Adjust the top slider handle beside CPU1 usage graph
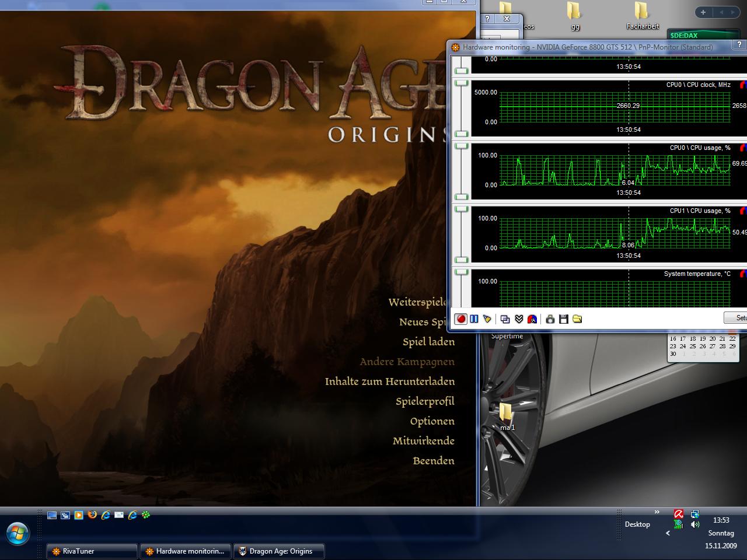Screen dimensions: 747x560 pyautogui.click(x=462, y=208)
